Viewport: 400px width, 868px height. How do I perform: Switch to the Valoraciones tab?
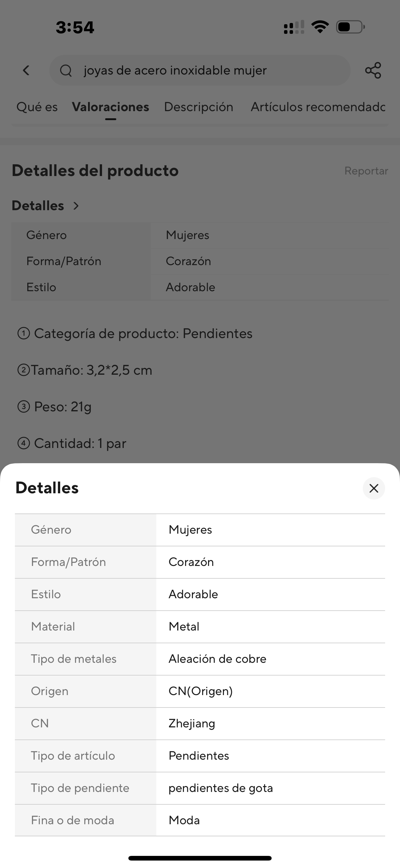pyautogui.click(x=110, y=107)
